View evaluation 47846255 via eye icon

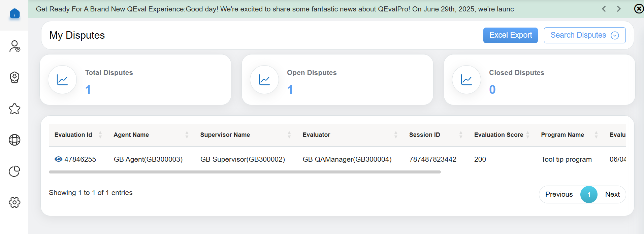(58, 159)
